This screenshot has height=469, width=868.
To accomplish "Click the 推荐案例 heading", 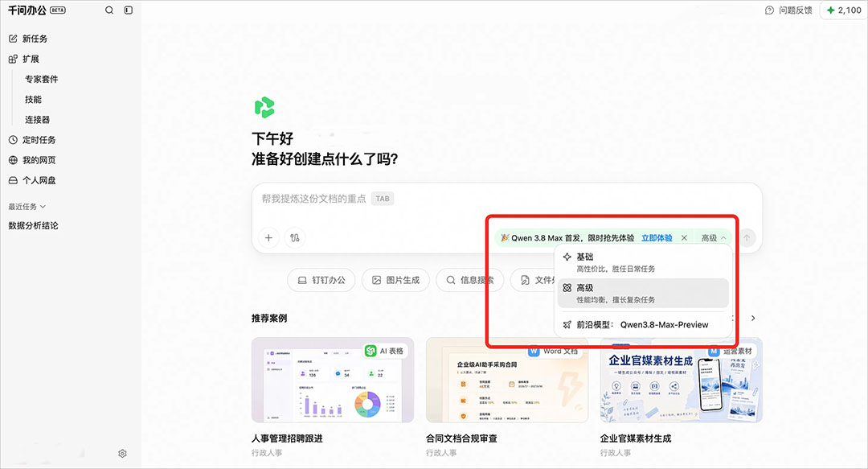I will [269, 319].
